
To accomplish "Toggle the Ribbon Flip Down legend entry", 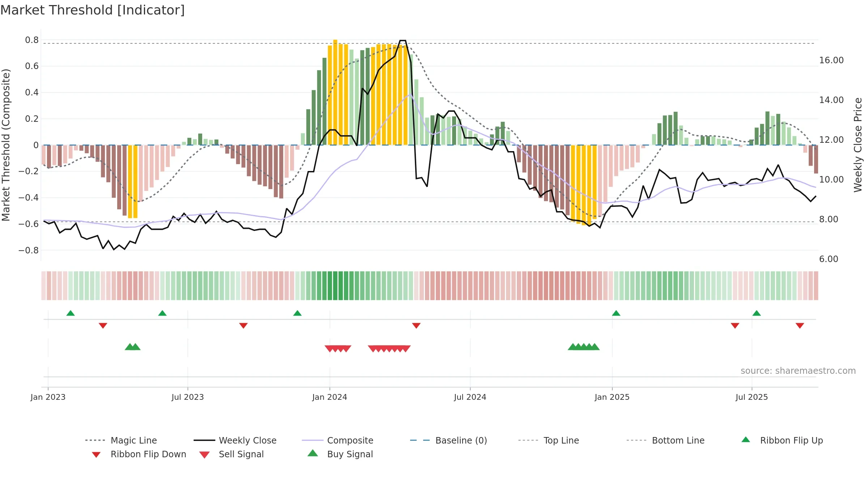I will [x=139, y=454].
